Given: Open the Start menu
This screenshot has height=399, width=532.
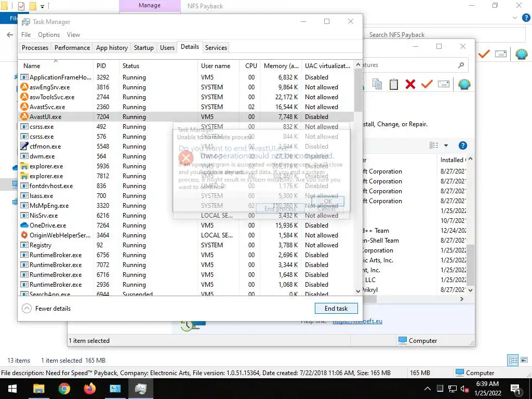Looking at the screenshot, I should pyautogui.click(x=12, y=389).
